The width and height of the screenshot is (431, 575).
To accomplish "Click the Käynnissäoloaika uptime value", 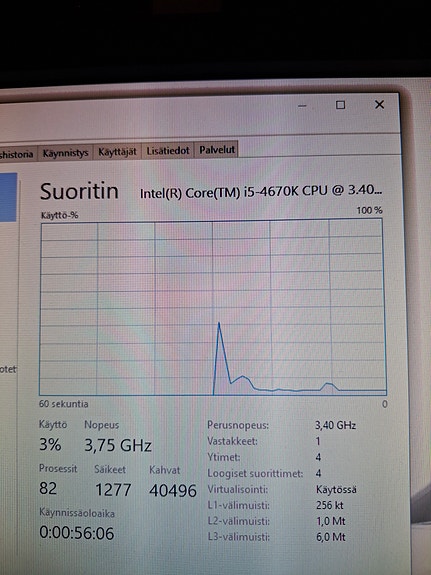I will point(77,533).
